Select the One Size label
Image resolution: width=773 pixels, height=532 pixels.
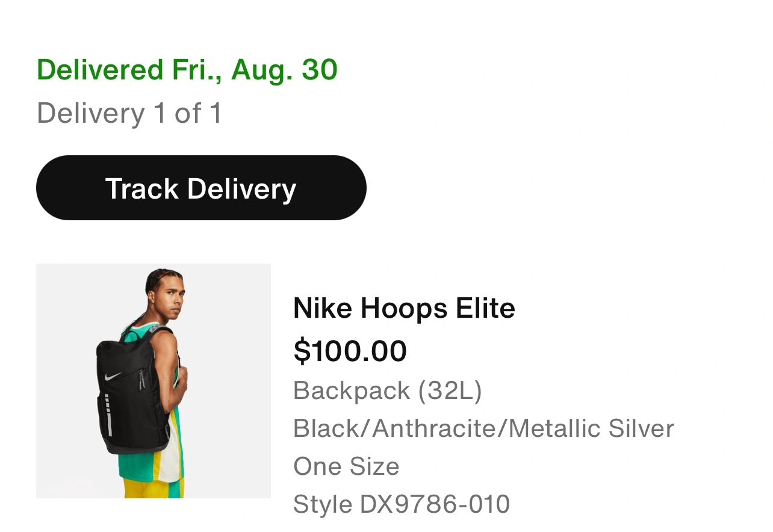(x=346, y=466)
